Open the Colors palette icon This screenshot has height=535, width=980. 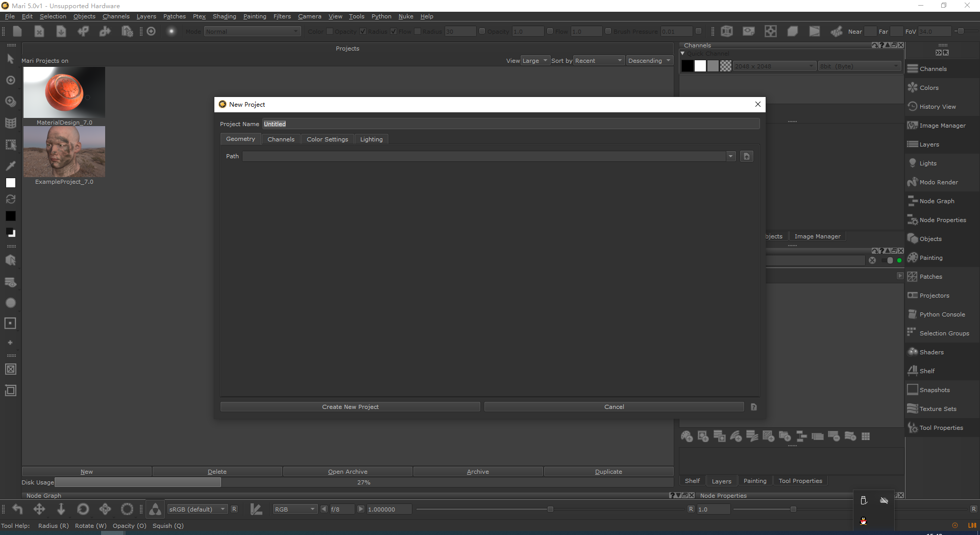[912, 87]
